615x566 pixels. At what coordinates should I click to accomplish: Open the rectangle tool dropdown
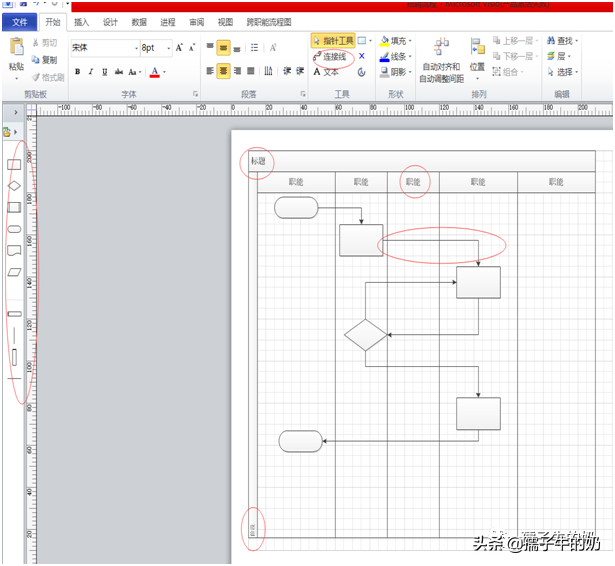tap(370, 40)
